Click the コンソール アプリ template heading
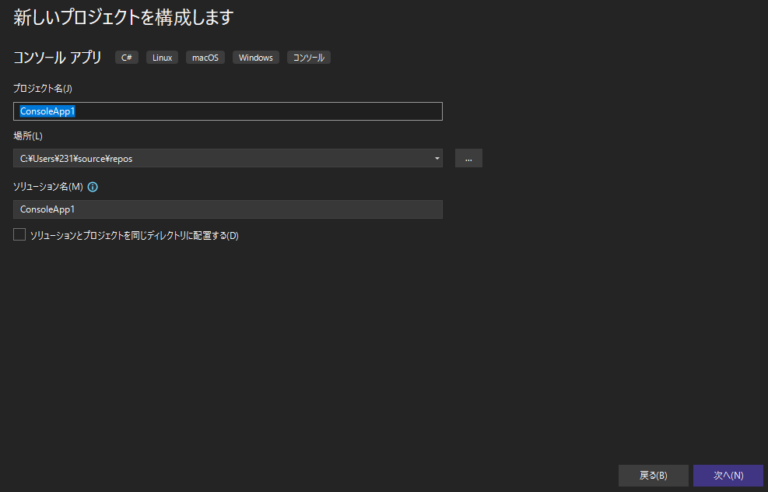The image size is (768, 492). click(x=57, y=58)
